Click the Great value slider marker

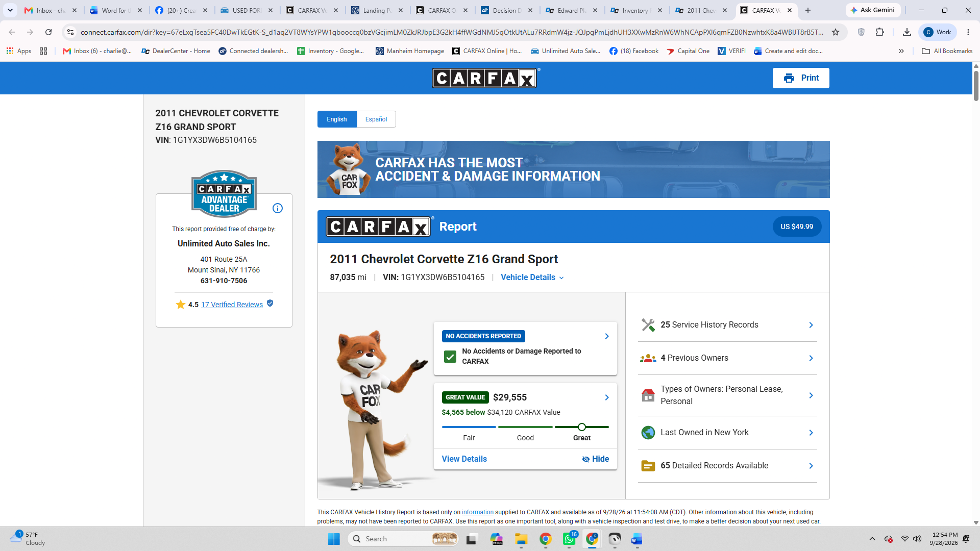(582, 427)
